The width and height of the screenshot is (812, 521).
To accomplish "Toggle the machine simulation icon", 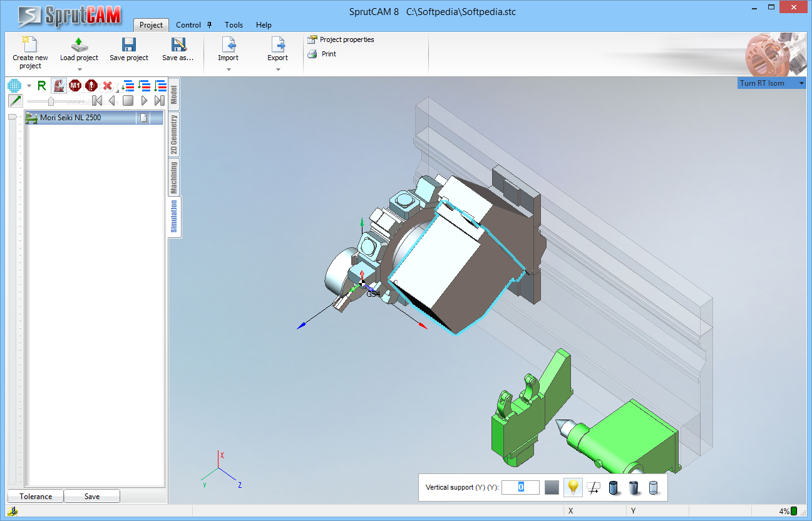I will [x=59, y=86].
